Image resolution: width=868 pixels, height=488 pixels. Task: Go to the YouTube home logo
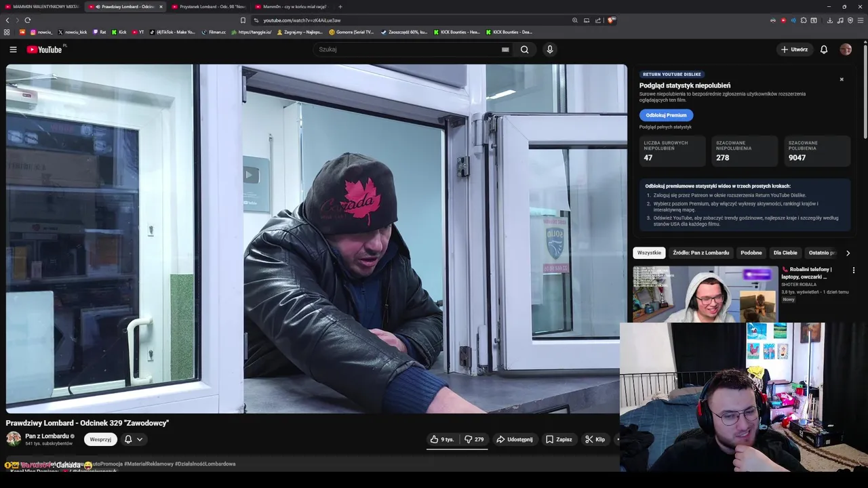(45, 49)
